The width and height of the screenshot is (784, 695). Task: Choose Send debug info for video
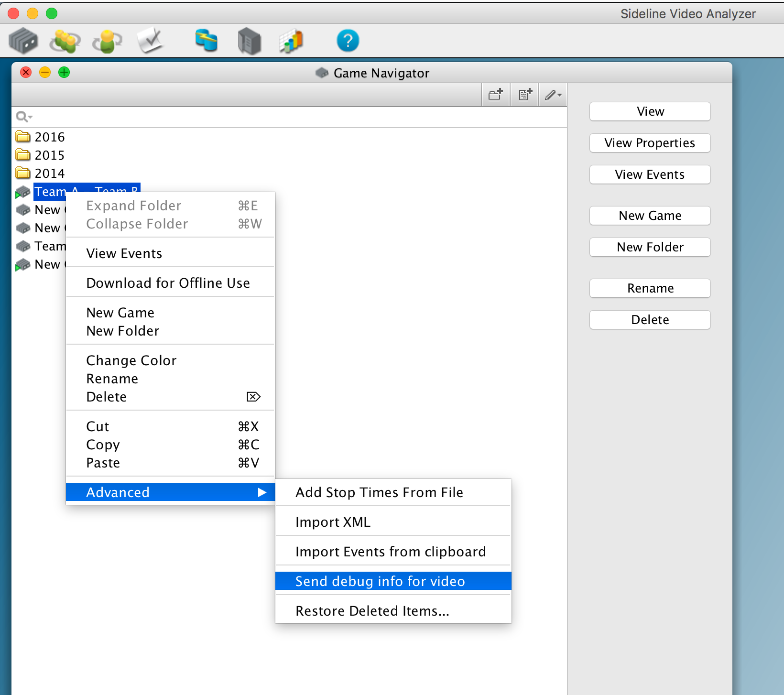(393, 581)
